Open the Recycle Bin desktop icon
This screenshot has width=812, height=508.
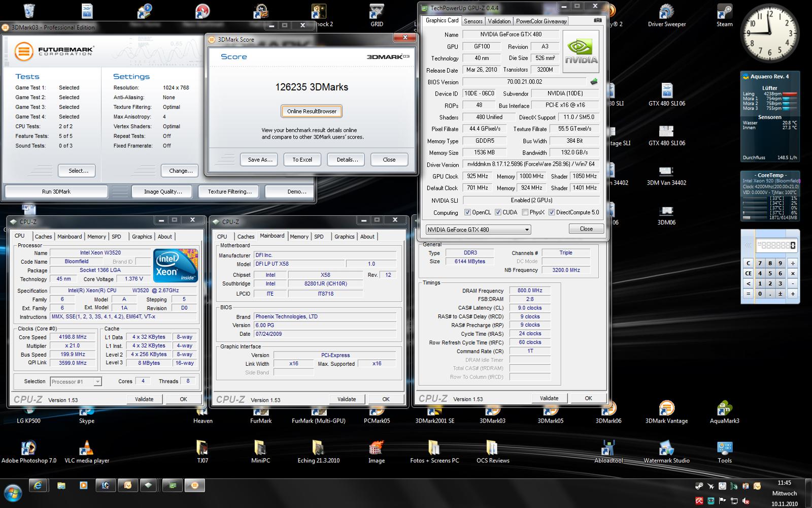tap(29, 10)
